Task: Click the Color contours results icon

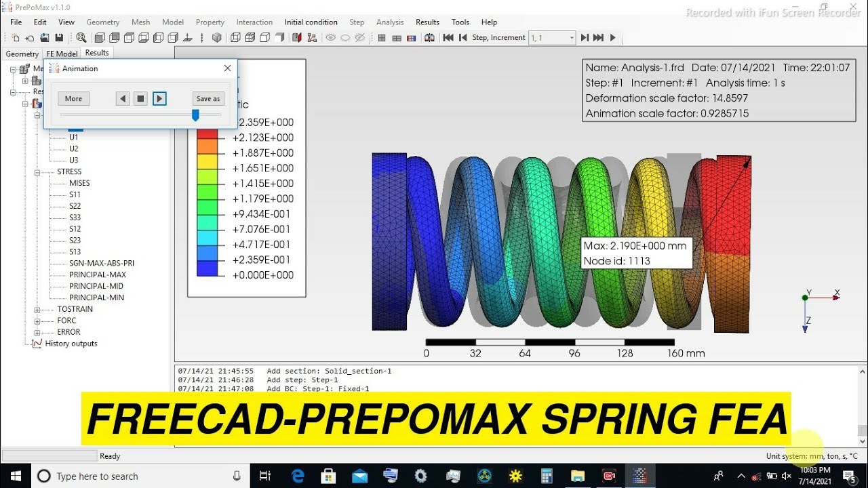Action: (411, 38)
